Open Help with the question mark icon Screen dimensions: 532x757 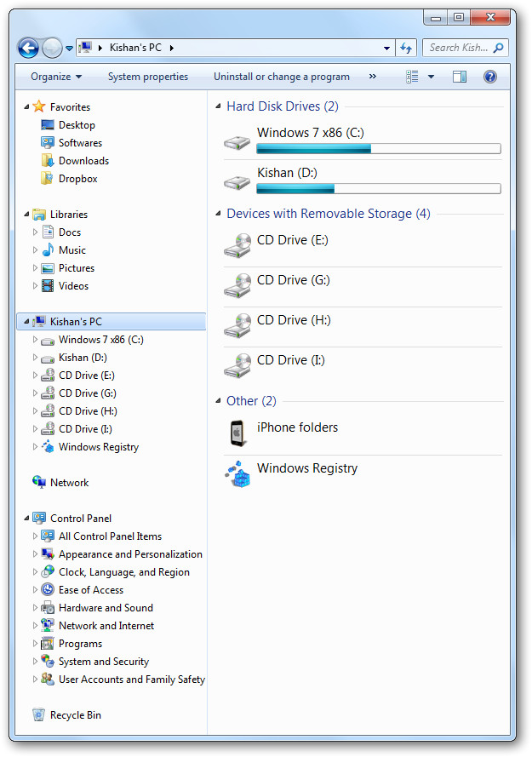click(490, 77)
